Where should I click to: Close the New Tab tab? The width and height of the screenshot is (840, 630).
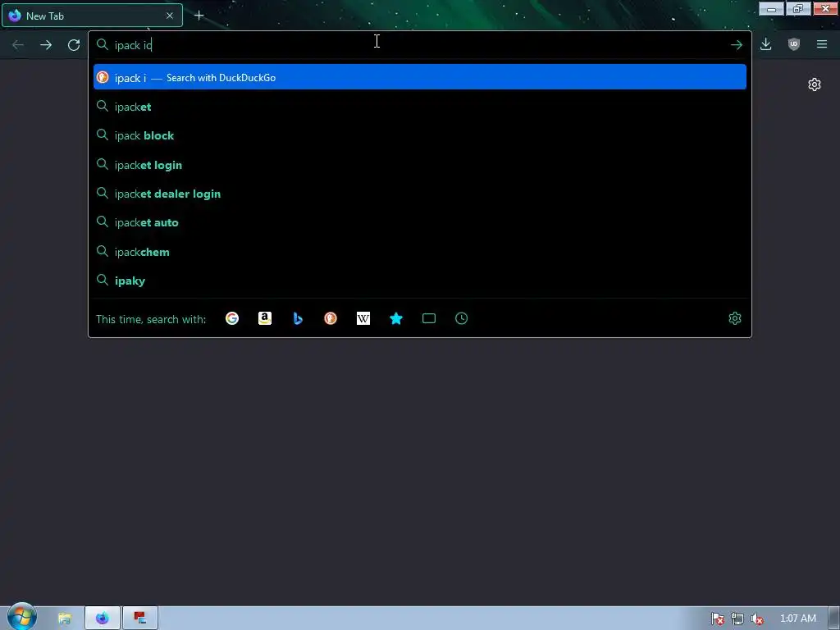pyautogui.click(x=170, y=16)
